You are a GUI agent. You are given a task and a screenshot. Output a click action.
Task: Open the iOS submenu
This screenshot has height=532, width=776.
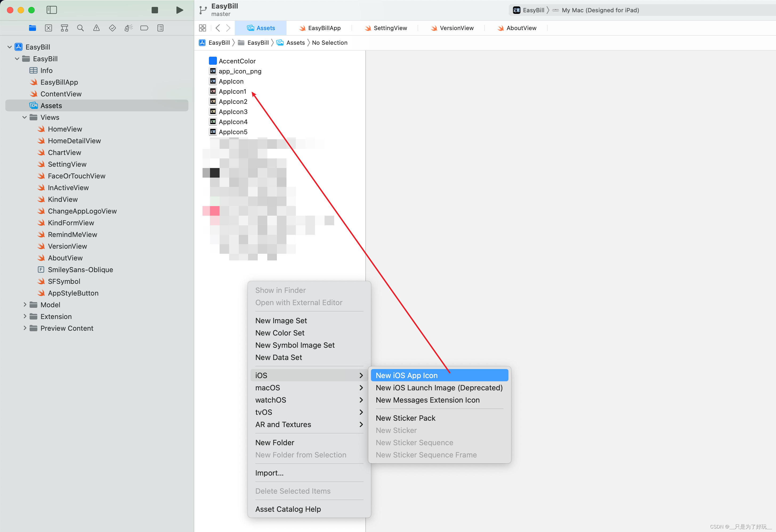pos(309,375)
